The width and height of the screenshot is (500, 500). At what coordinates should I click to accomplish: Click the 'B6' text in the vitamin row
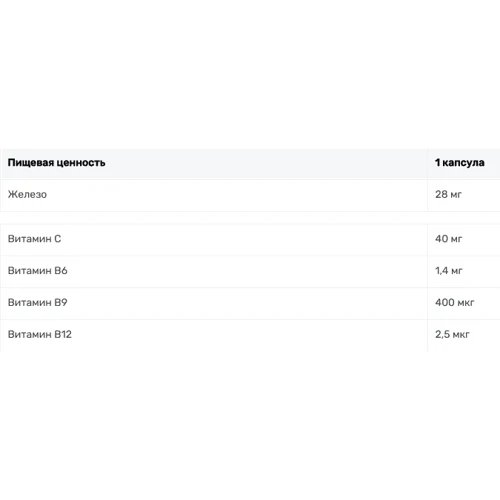[61, 271]
